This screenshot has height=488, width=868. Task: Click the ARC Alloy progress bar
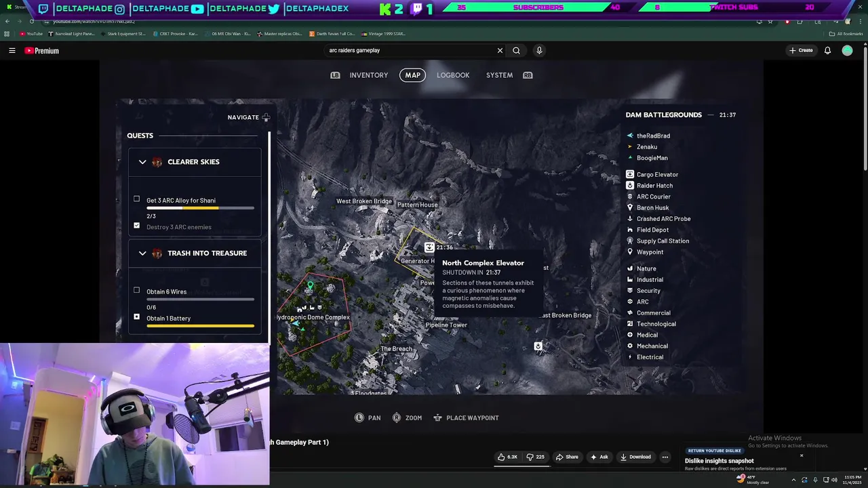point(201,208)
